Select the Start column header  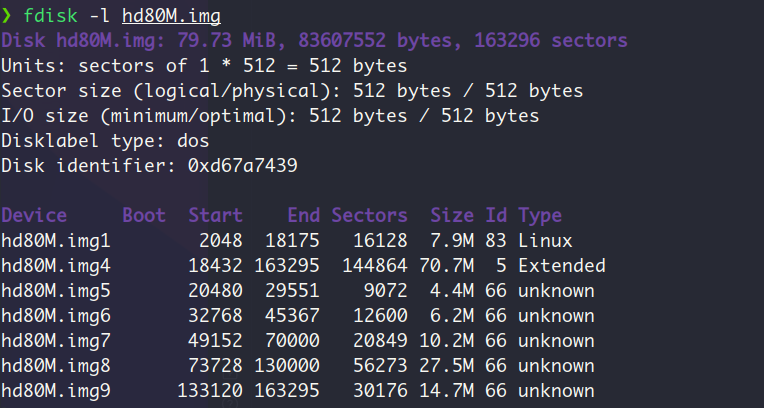click(x=215, y=215)
